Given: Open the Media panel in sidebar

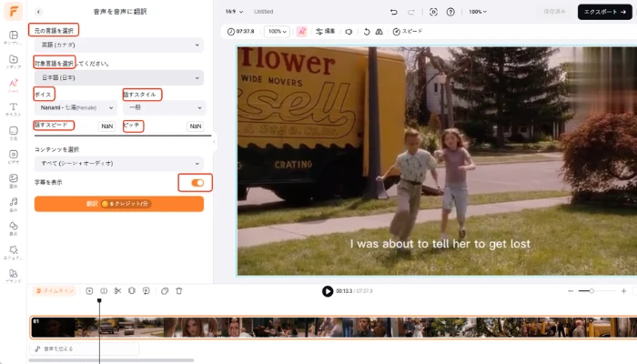Looking at the screenshot, I should click(14, 61).
